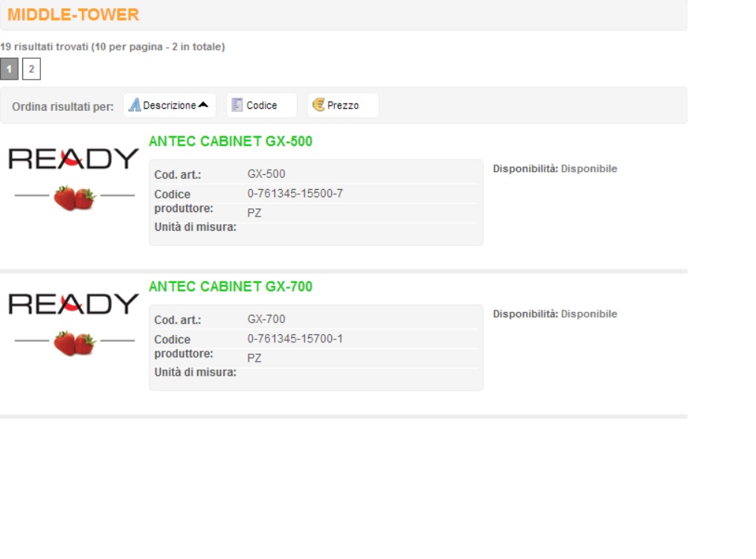This screenshot has height=559, width=756.
Task: Sort results by Codice
Action: pyautogui.click(x=261, y=105)
